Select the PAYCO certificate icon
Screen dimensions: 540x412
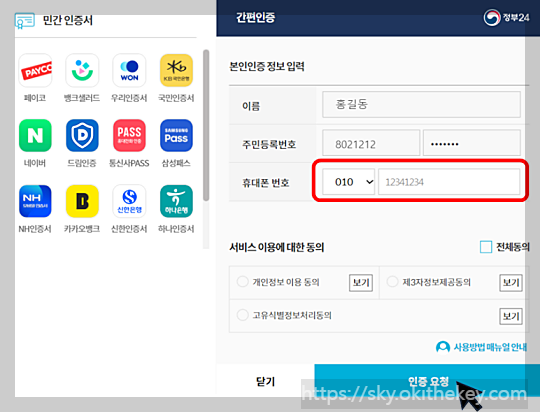point(35,70)
